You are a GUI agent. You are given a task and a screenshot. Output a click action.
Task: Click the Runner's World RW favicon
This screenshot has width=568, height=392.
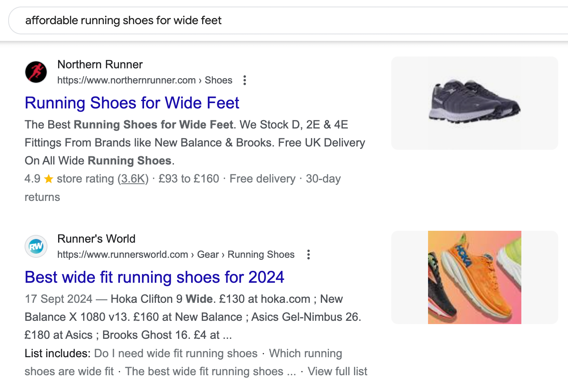coord(36,246)
